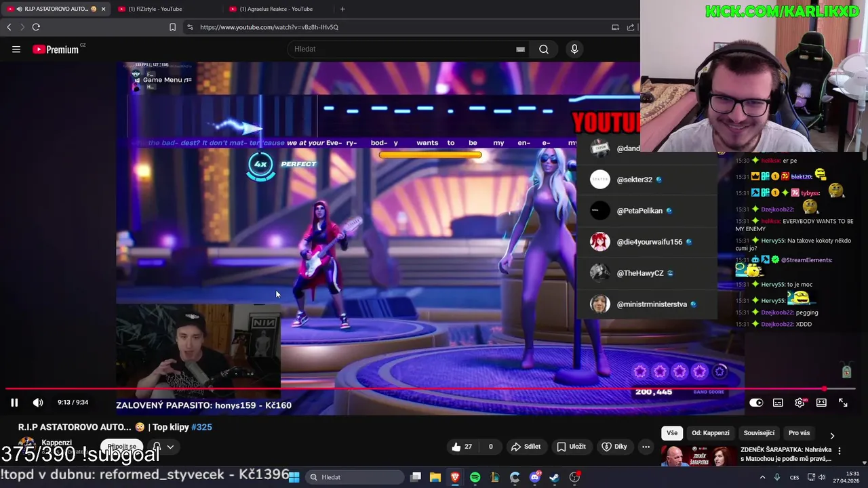Click the cast screen icon in the address bar
This screenshot has height=488, width=868.
615,27
